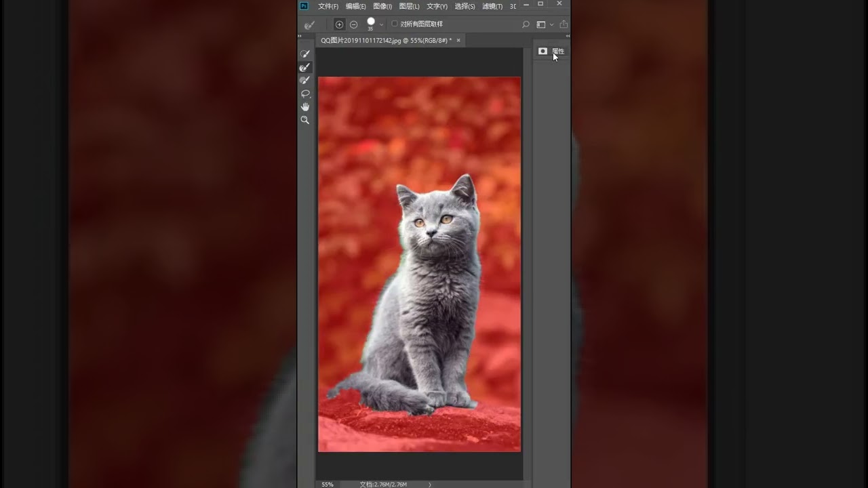Expand the left toolbar double-arrow
The width and height of the screenshot is (868, 488).
coord(300,36)
